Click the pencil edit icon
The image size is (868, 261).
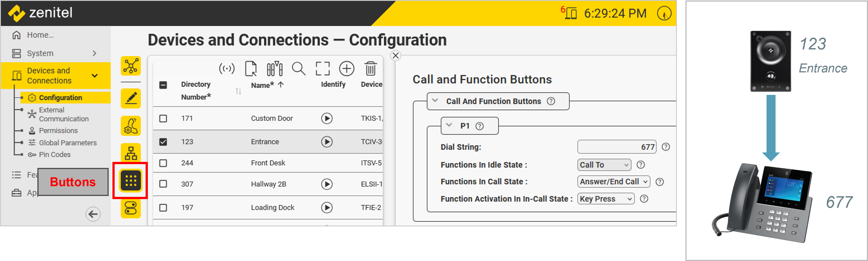(131, 98)
